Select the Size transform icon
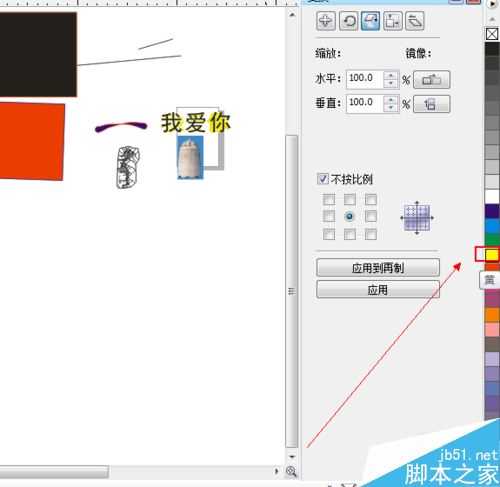This screenshot has width=500, height=487. pos(393,21)
